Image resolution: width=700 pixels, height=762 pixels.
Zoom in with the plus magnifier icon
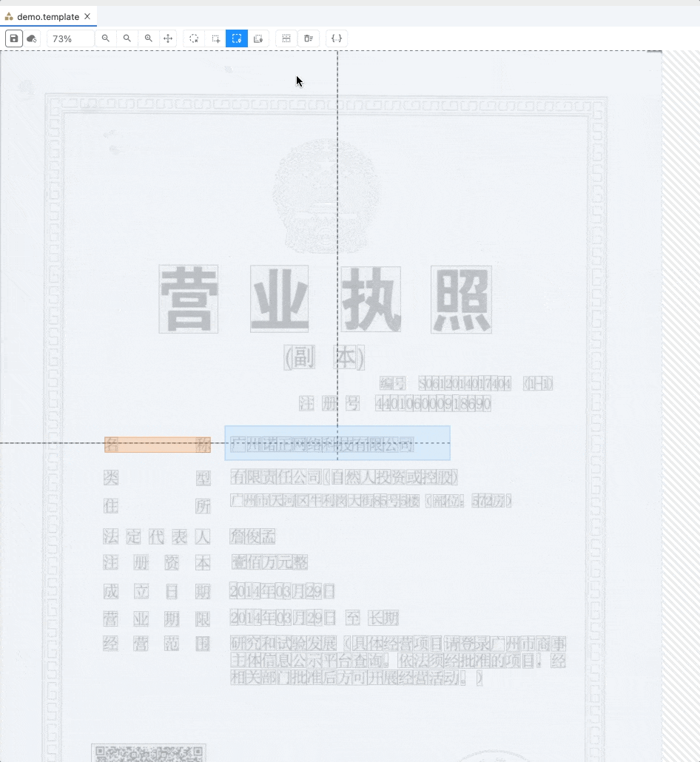[x=148, y=38]
